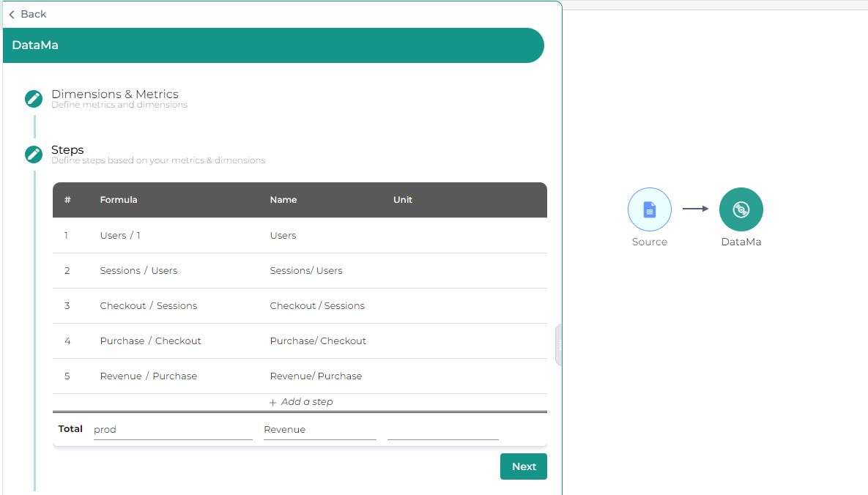Click name cell 'Purchase/ Checkout'

click(318, 341)
